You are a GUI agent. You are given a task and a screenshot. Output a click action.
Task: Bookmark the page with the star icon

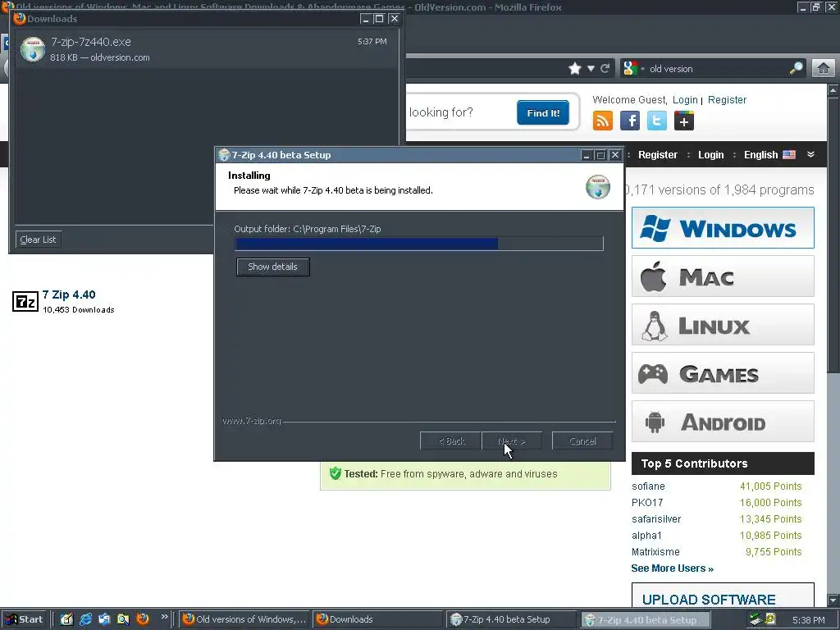(575, 69)
